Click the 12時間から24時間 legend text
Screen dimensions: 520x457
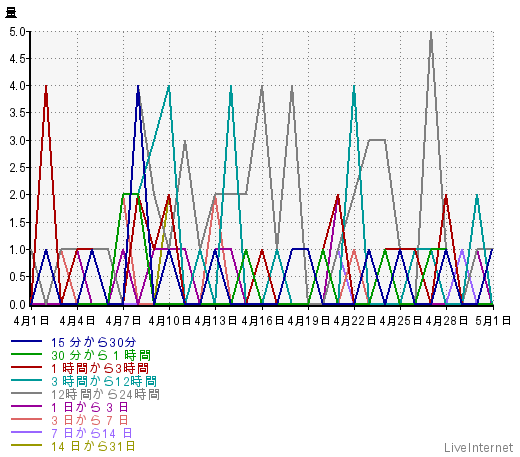tap(105, 394)
